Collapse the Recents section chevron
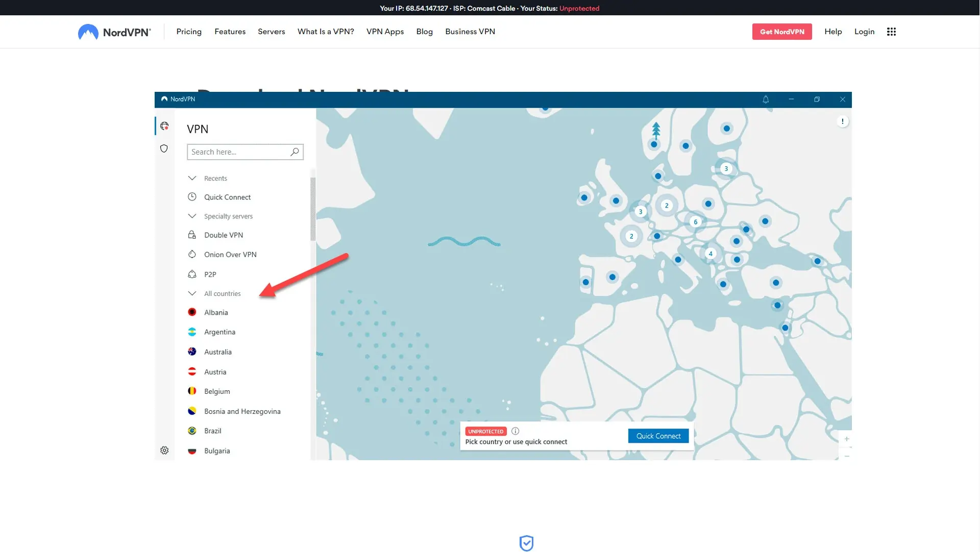Screen dimensions: 980x552 tap(192, 178)
